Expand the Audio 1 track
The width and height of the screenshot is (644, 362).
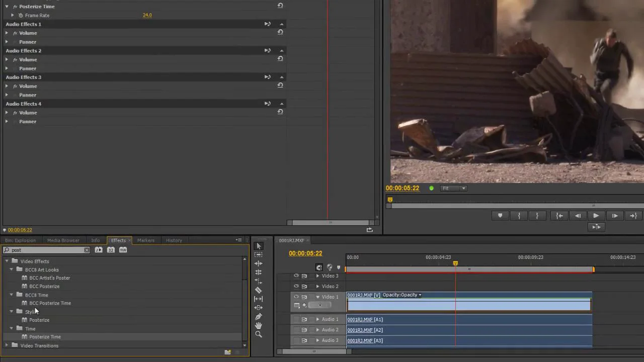tap(317, 319)
